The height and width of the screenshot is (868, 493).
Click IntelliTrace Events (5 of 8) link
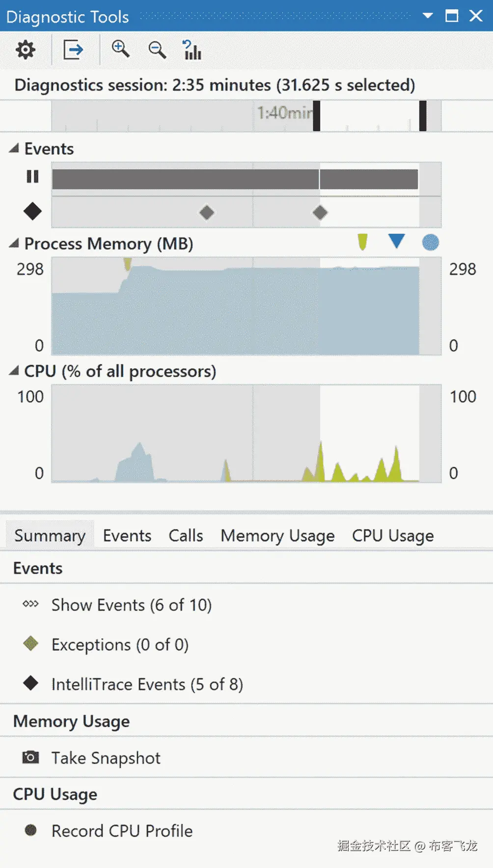click(x=147, y=684)
